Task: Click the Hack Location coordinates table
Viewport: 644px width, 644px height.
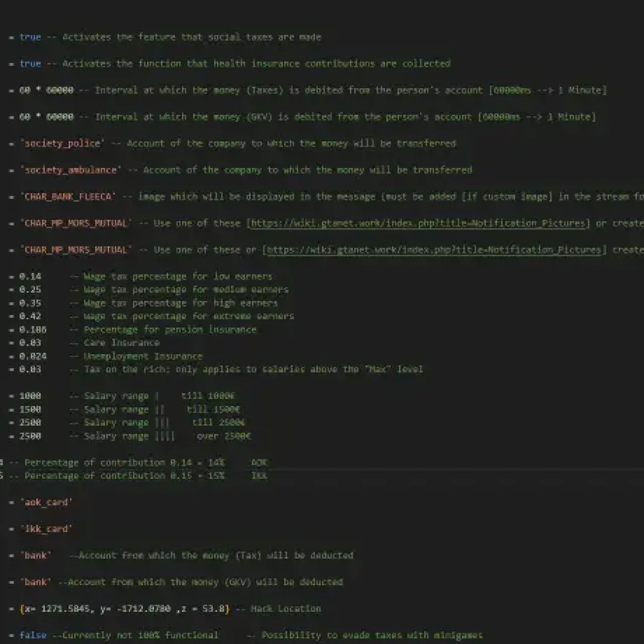Action: (124, 609)
